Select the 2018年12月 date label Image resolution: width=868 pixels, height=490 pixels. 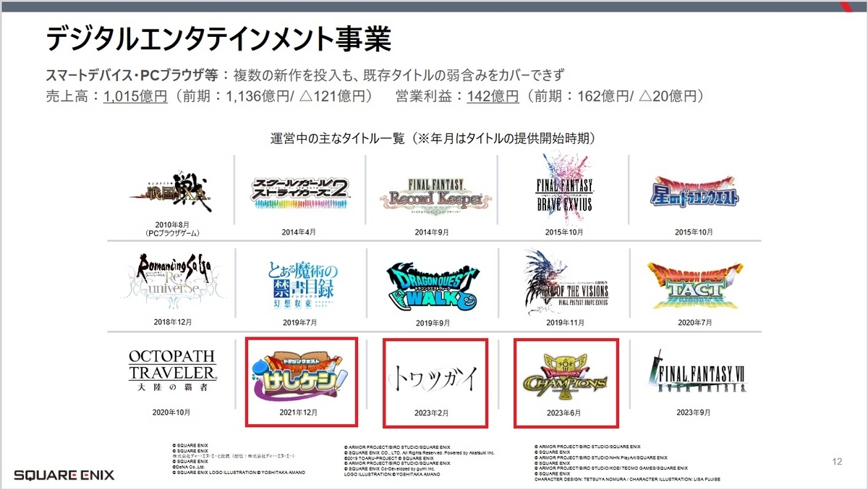click(172, 321)
